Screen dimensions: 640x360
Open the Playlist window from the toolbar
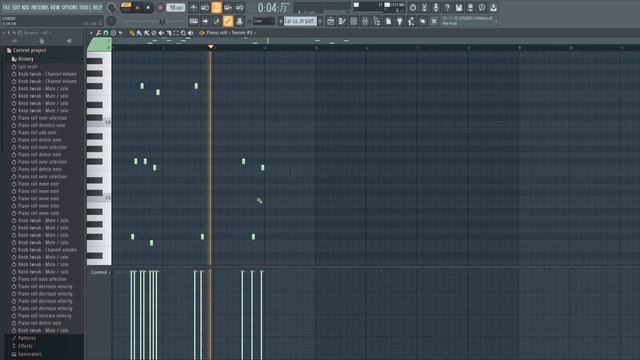[331, 21]
